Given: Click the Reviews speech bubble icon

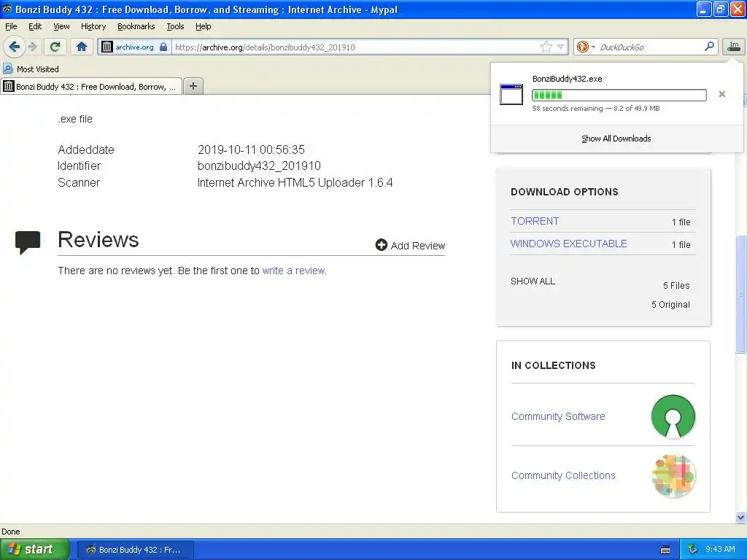Looking at the screenshot, I should (28, 242).
